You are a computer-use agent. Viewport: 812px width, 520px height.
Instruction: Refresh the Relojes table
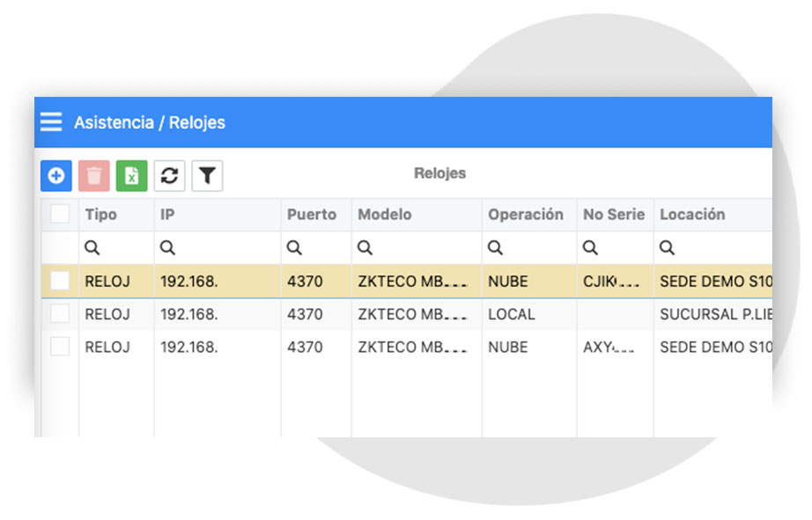(x=169, y=176)
